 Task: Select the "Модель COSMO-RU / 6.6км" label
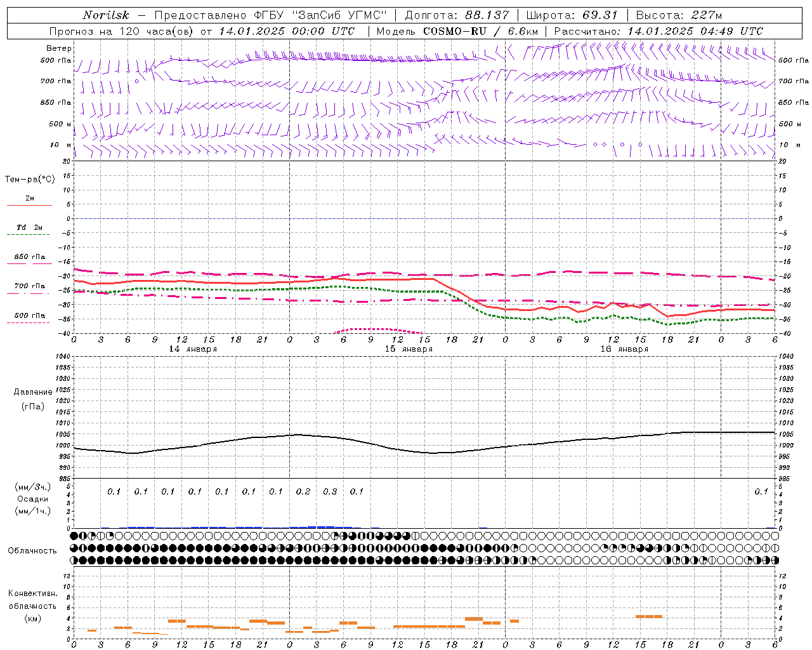[x=457, y=31]
